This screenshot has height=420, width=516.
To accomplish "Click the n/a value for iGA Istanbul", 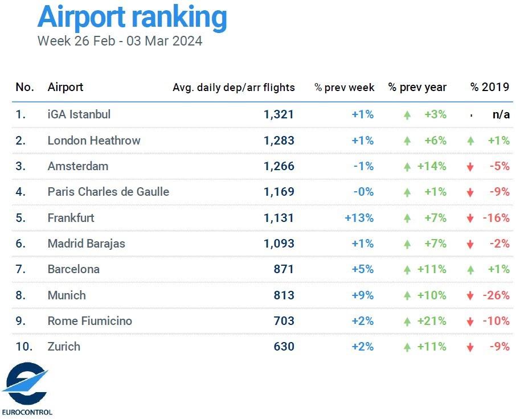I will [501, 114].
